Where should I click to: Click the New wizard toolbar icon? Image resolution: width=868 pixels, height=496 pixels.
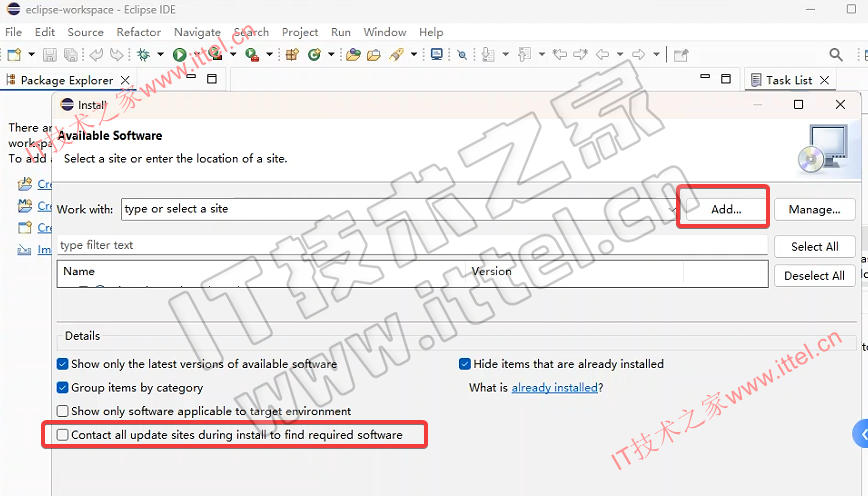tap(14, 54)
